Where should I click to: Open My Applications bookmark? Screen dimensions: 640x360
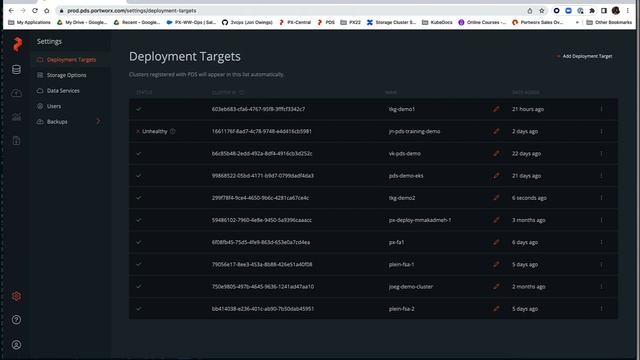point(29,22)
